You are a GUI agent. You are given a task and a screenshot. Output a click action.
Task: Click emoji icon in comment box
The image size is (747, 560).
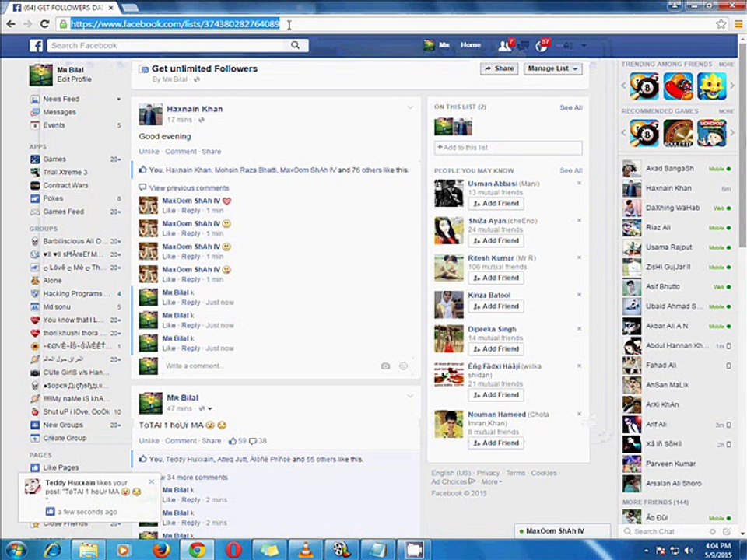tap(403, 366)
